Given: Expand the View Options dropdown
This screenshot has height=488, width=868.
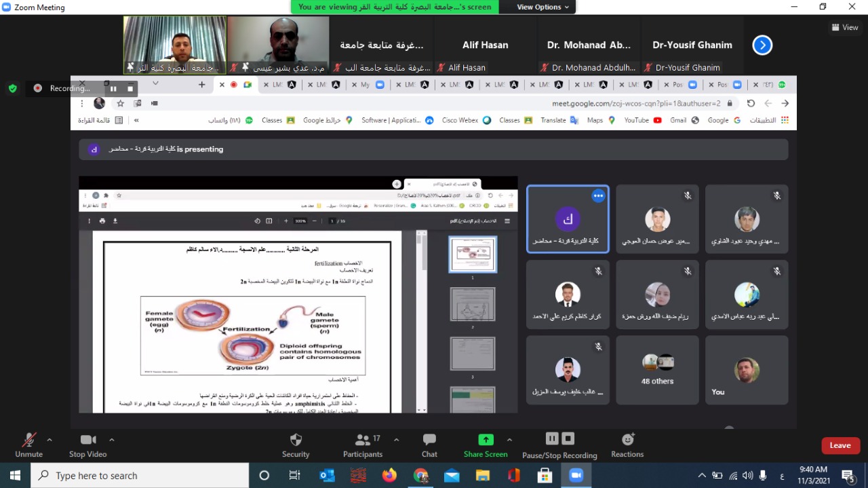Looking at the screenshot, I should (542, 7).
